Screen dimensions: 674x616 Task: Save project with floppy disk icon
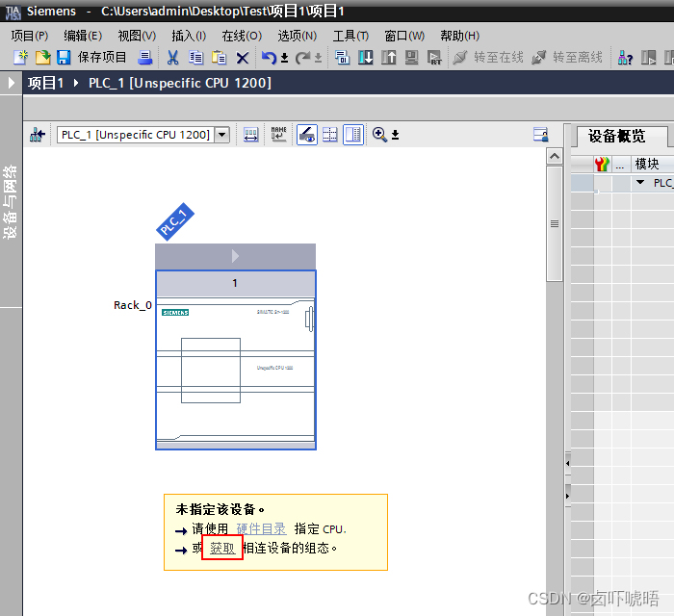pyautogui.click(x=64, y=57)
